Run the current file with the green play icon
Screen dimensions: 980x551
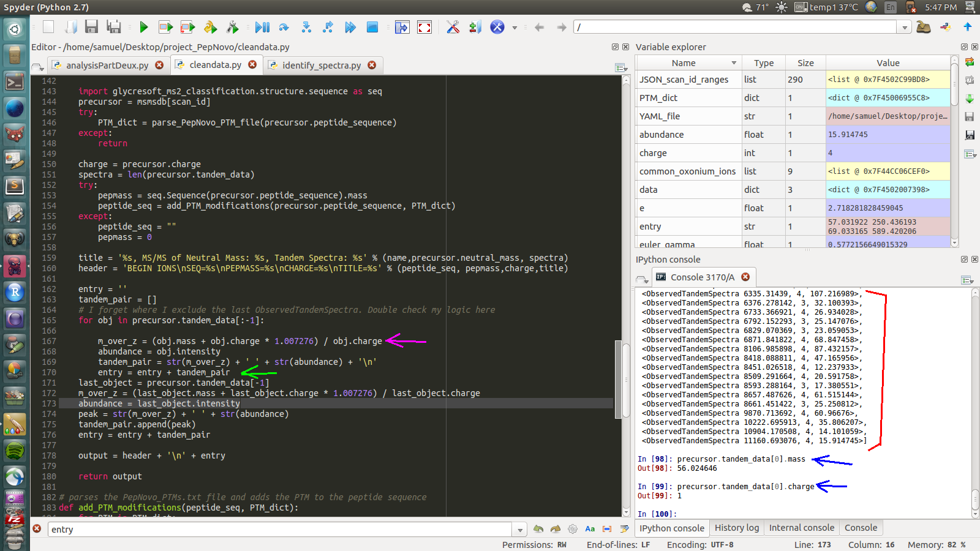click(143, 27)
